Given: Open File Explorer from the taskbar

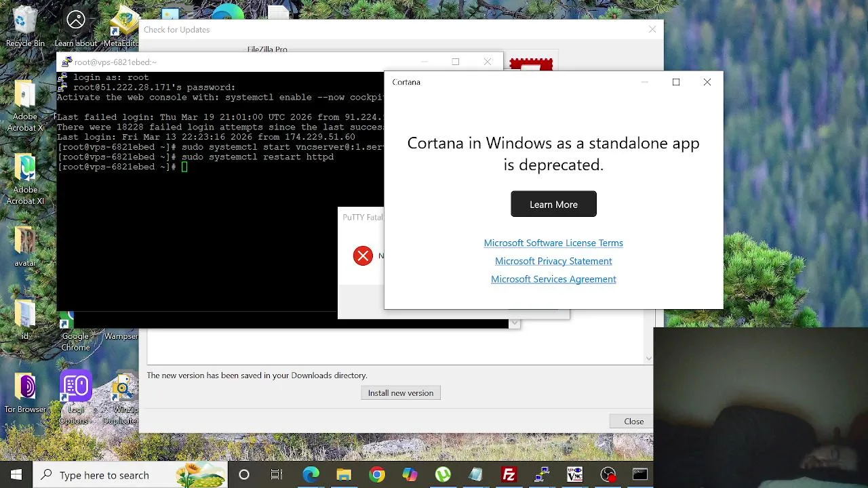Looking at the screenshot, I should 344,474.
